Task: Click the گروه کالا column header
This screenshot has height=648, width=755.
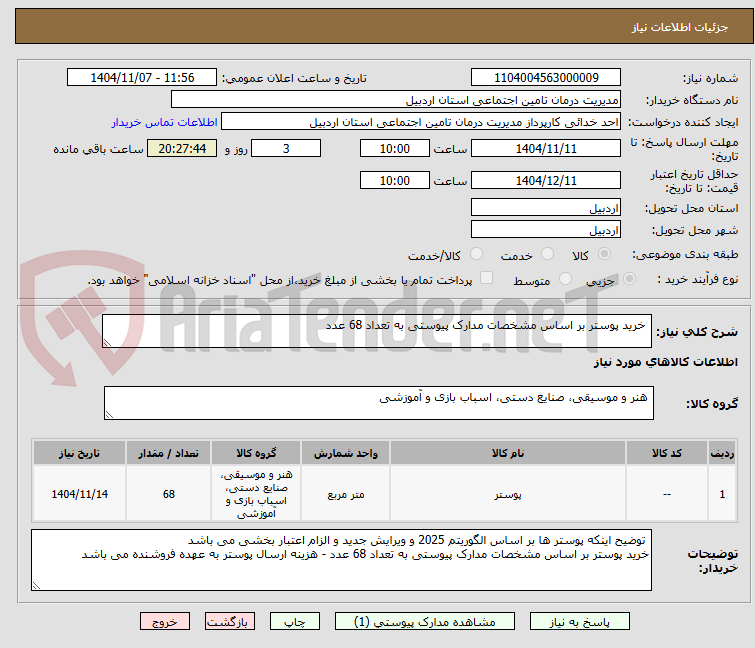Action: pyautogui.click(x=256, y=453)
